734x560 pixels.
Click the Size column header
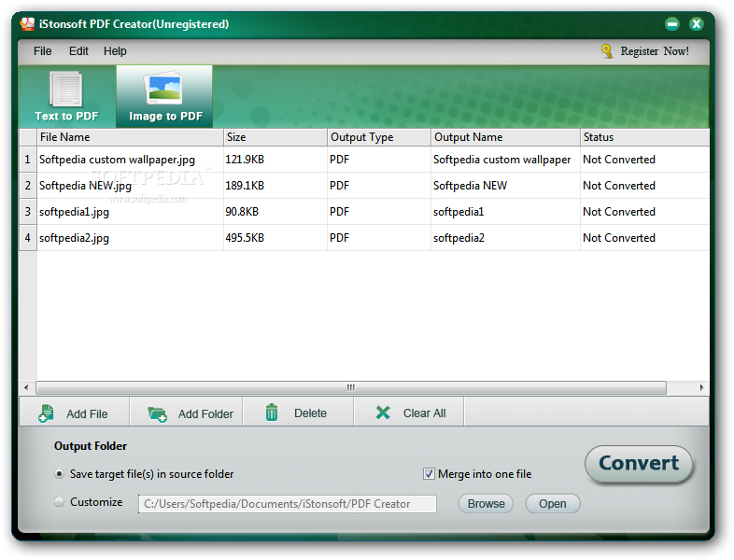click(x=275, y=137)
